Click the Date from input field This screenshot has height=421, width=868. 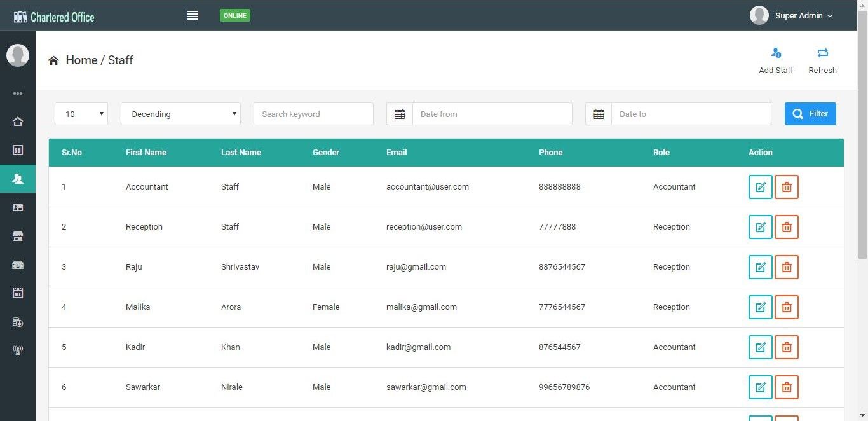(x=492, y=114)
